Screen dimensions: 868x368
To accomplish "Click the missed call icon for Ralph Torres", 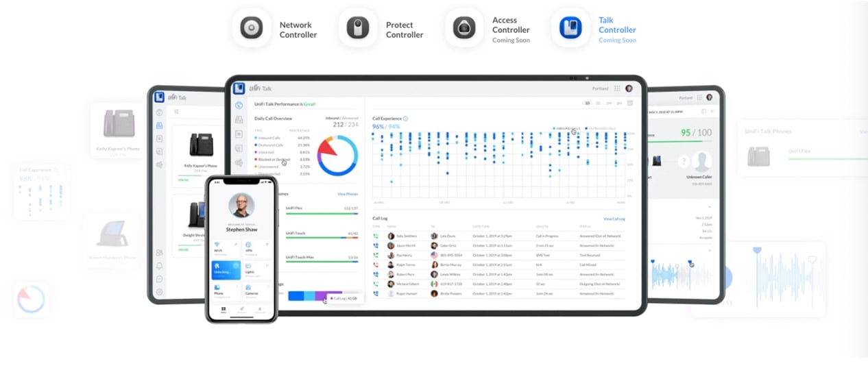I will (x=376, y=265).
